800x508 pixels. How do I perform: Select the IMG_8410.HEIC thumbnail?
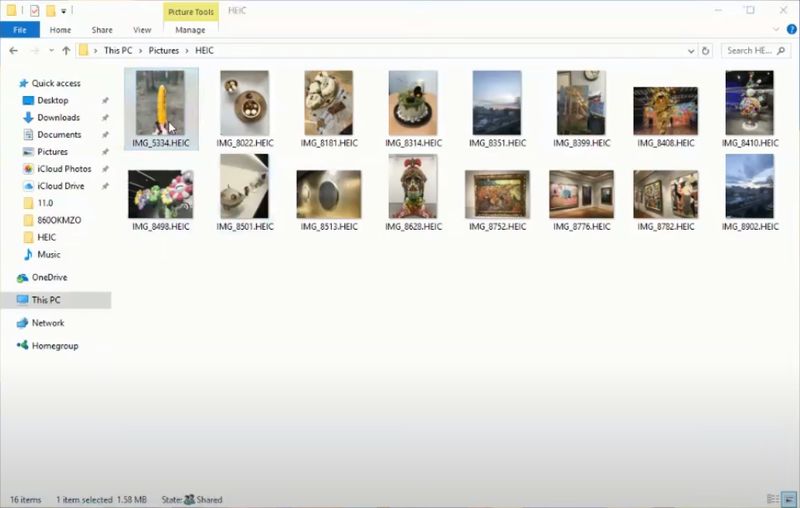pos(750,103)
